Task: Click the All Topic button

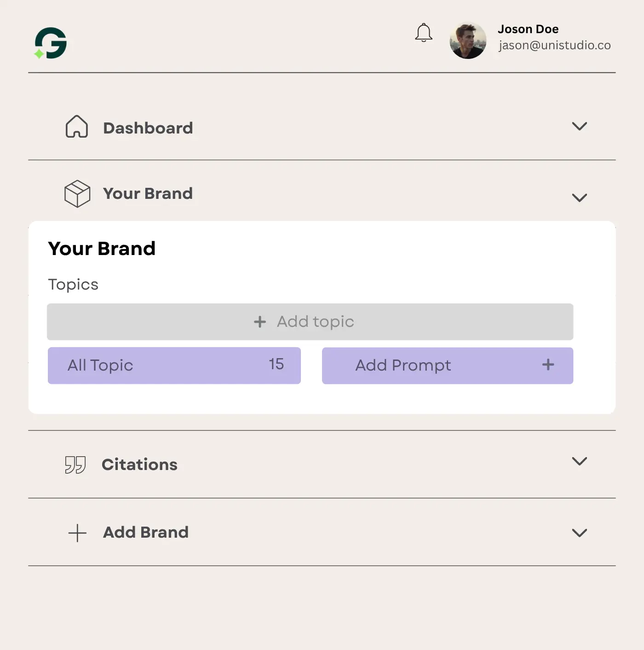Action: [x=174, y=366]
